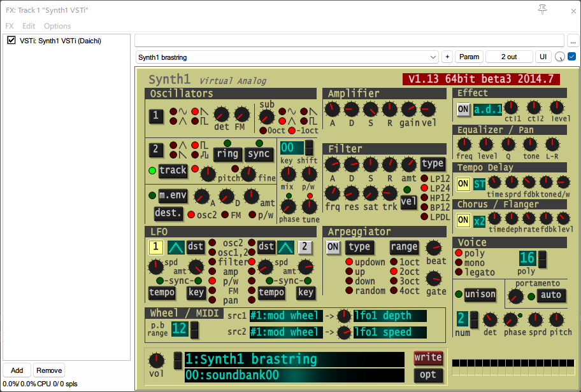Select the triangle waveform for oscillator 2
Image resolution: width=581 pixels, height=392 pixels.
(x=173, y=145)
